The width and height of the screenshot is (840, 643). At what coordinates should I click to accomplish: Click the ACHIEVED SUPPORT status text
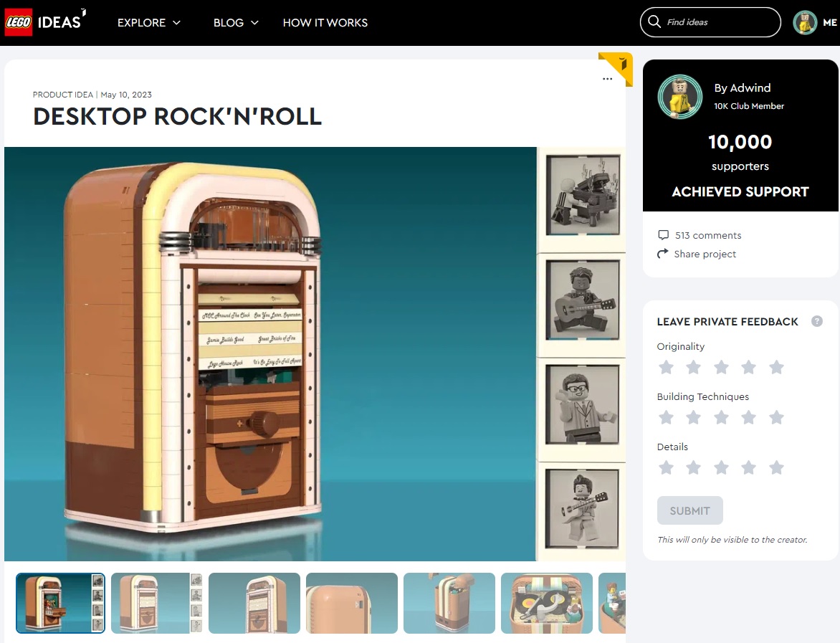click(740, 192)
